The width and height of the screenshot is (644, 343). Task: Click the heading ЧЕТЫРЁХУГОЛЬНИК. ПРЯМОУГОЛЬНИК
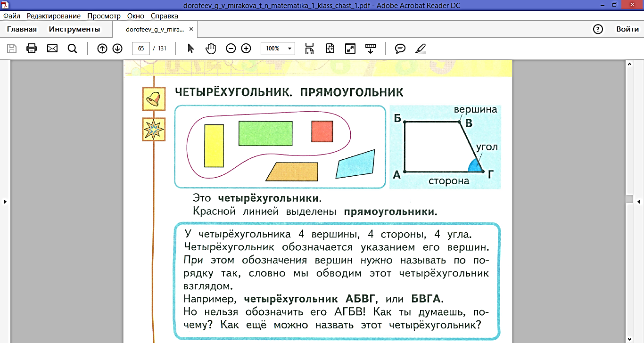[289, 92]
